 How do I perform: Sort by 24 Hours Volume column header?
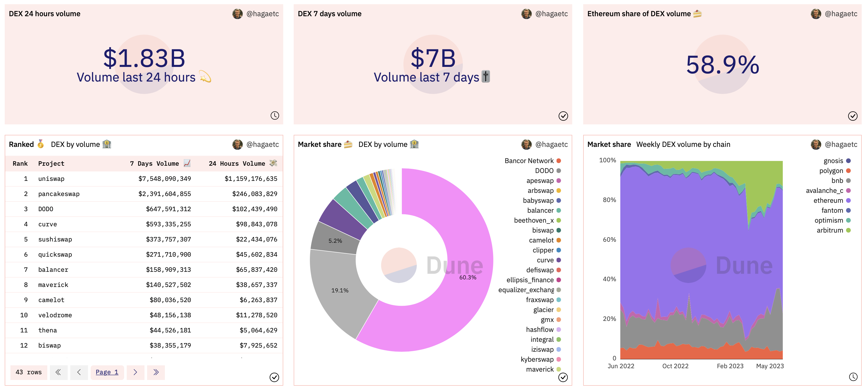(x=237, y=164)
